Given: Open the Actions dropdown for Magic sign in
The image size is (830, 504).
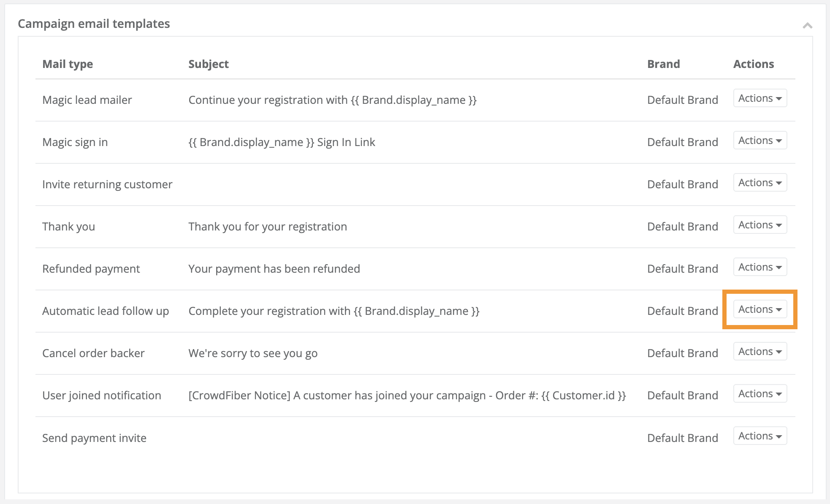Looking at the screenshot, I should click(x=759, y=140).
